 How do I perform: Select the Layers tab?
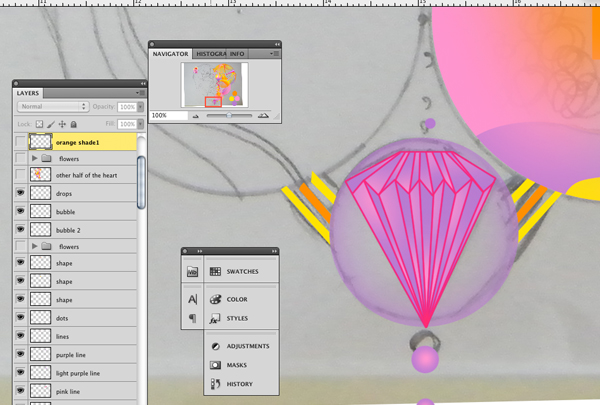(28, 93)
